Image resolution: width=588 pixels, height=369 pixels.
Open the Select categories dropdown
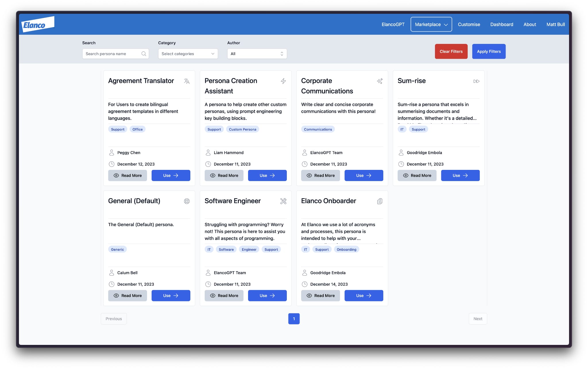(188, 54)
